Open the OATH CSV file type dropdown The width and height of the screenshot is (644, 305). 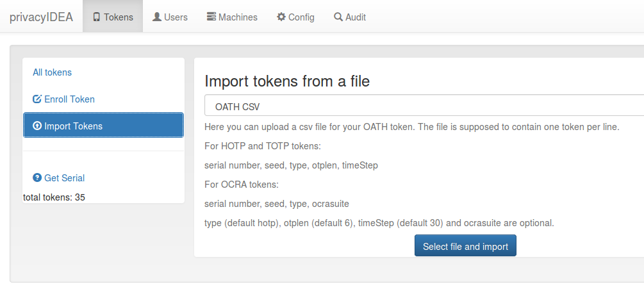pyautogui.click(x=424, y=106)
